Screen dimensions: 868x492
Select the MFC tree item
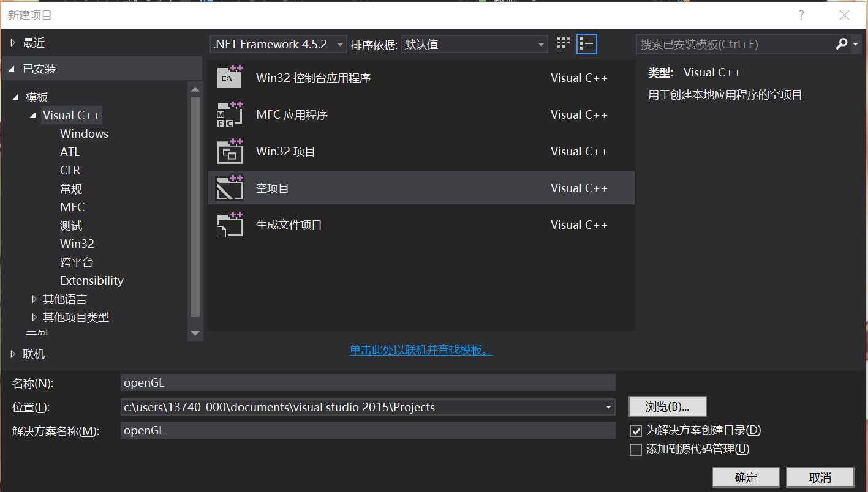tap(72, 207)
